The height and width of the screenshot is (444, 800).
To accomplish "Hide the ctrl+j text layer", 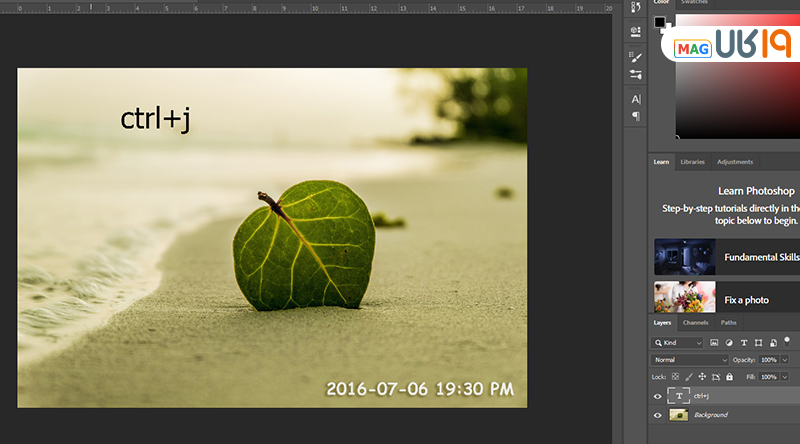I will tap(657, 397).
